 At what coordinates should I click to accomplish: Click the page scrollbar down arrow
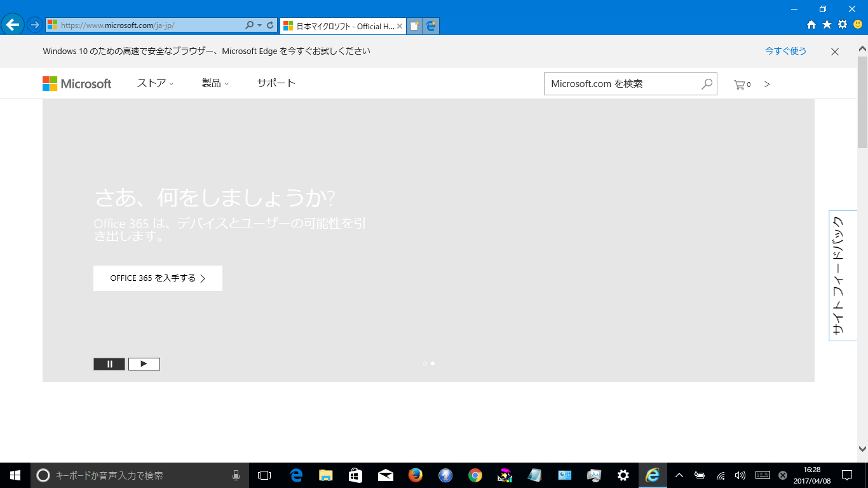862,448
